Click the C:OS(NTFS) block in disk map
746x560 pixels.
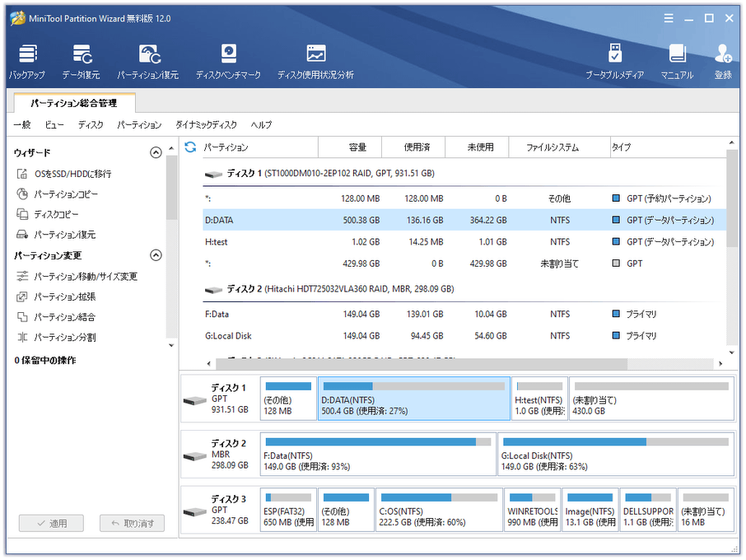coord(439,511)
